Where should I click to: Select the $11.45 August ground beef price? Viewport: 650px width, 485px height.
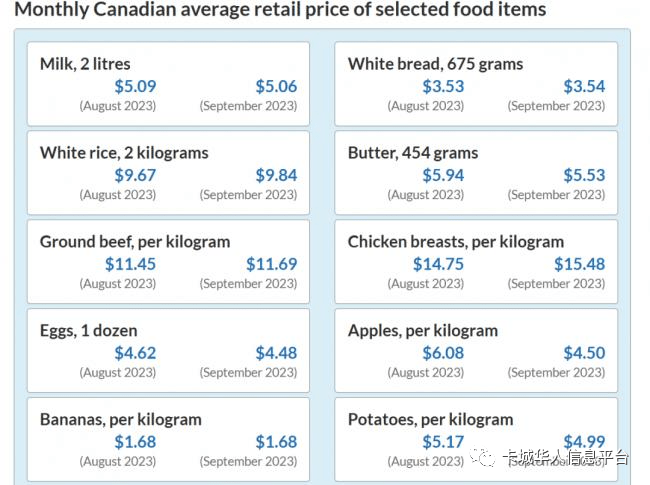[131, 265]
